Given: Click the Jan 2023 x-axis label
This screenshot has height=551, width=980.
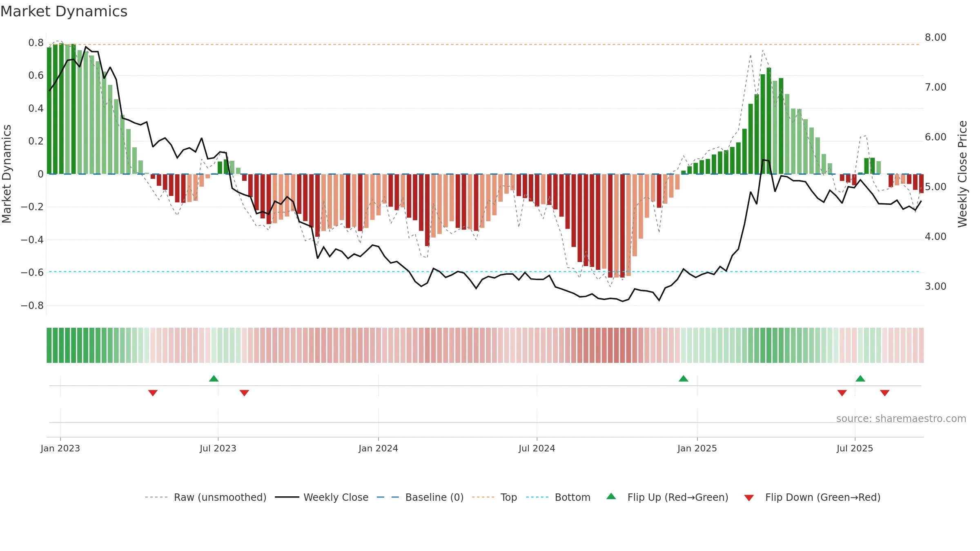Looking at the screenshot, I should [60, 448].
